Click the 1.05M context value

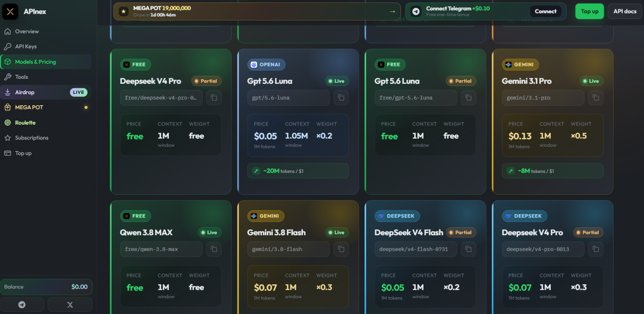click(x=296, y=136)
